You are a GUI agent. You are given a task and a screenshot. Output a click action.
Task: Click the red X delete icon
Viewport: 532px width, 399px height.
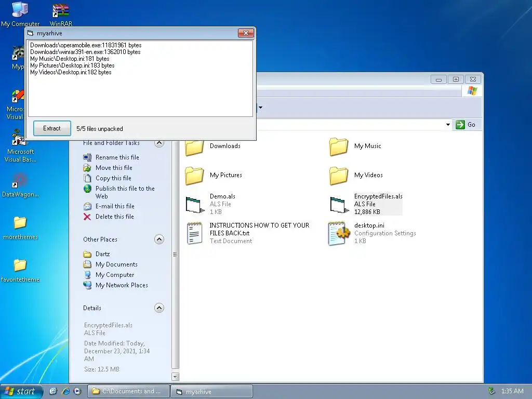tap(87, 217)
